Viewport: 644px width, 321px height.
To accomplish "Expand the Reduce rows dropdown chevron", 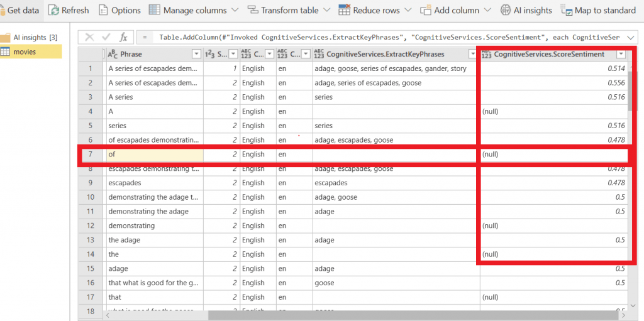I will (x=408, y=10).
